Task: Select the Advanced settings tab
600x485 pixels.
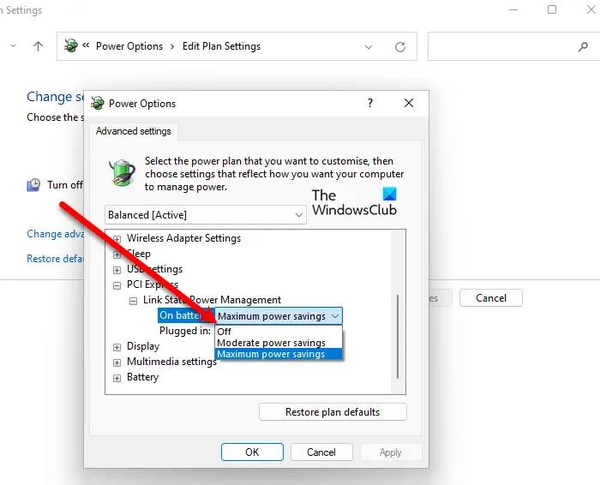Action: [x=134, y=131]
